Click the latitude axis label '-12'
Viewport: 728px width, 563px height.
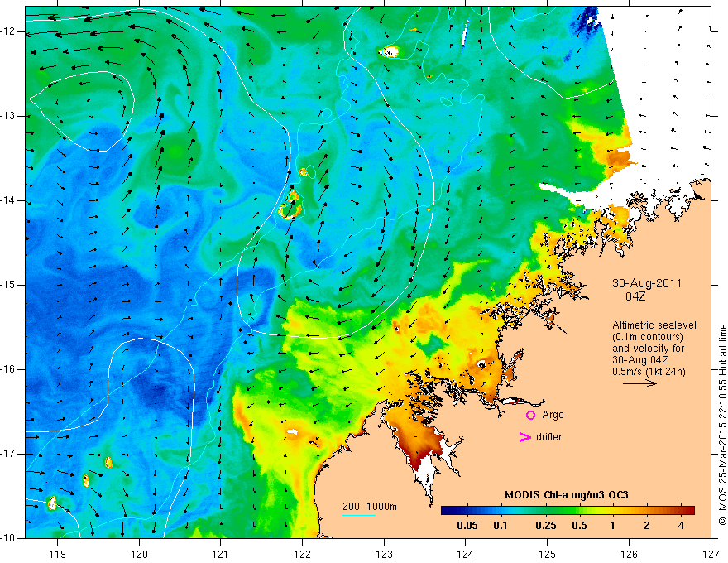pyautogui.click(x=9, y=31)
